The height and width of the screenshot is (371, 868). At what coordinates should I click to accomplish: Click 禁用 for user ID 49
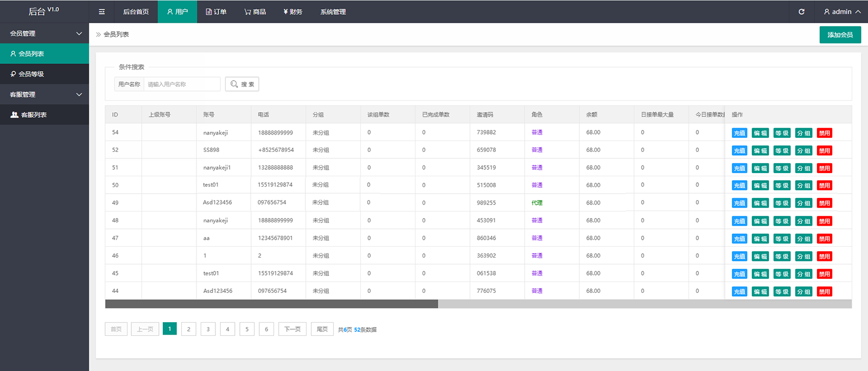[x=824, y=203]
